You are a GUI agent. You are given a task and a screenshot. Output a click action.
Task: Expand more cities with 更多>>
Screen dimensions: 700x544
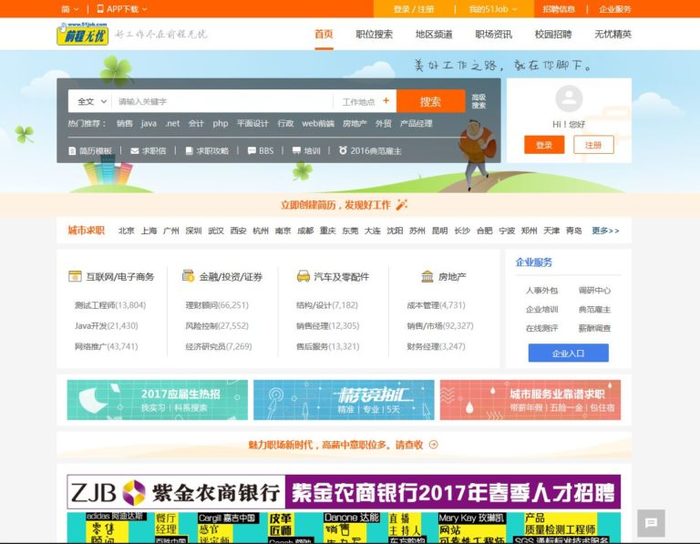coord(605,231)
